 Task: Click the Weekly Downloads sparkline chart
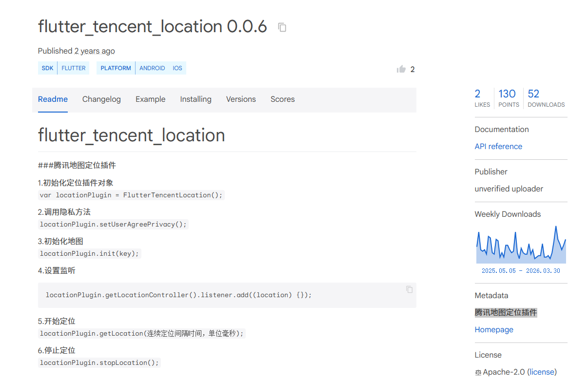[x=521, y=245]
